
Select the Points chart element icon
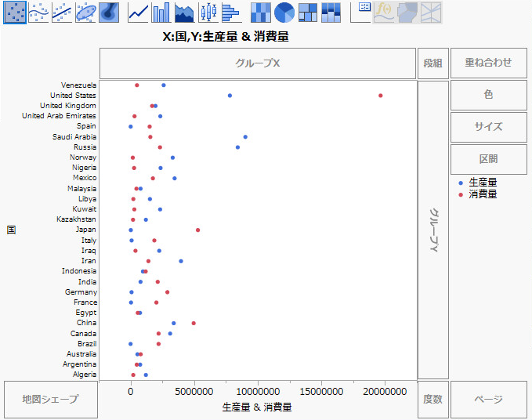tap(15, 12)
